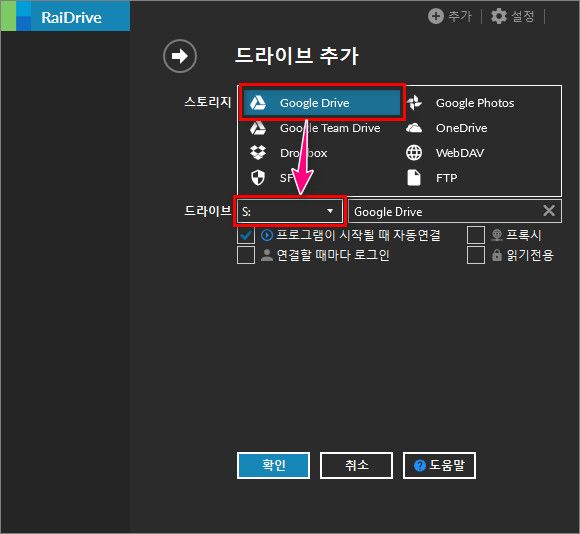Open settings via the gear icon
The height and width of the screenshot is (534, 580).
498,16
